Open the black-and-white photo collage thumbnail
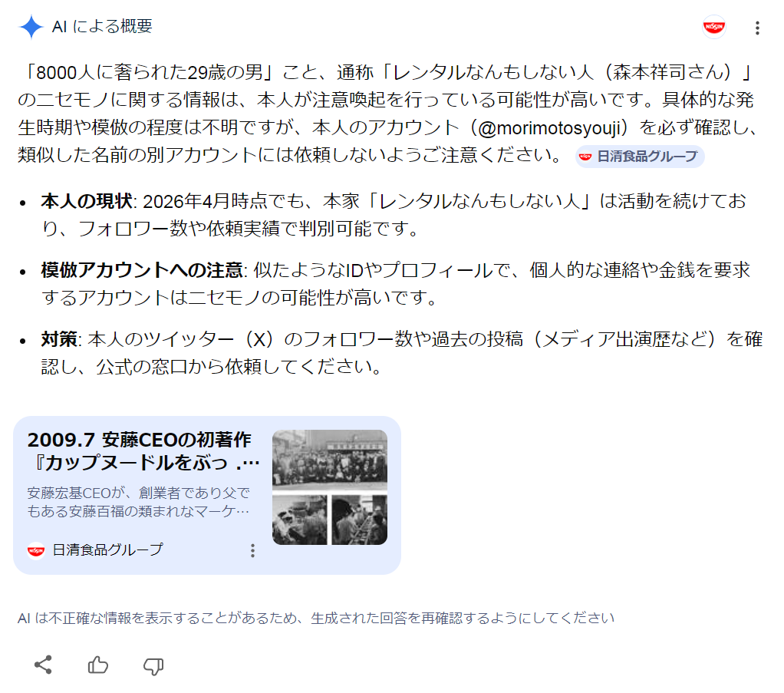This screenshot has height=693, width=784. (x=330, y=487)
